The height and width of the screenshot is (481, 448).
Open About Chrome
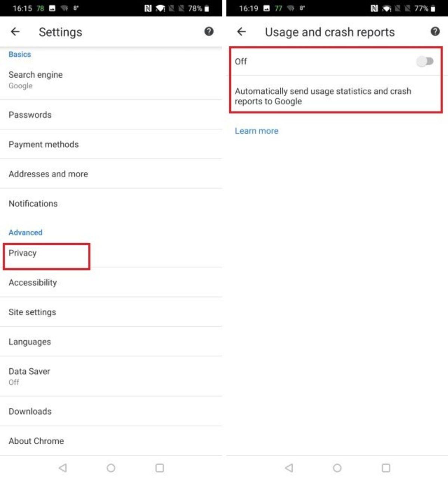(x=36, y=441)
